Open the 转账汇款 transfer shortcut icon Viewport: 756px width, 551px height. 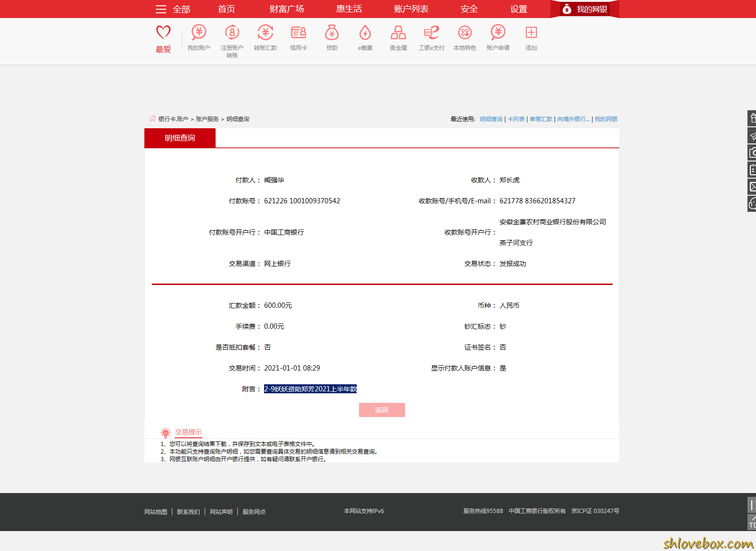click(265, 32)
